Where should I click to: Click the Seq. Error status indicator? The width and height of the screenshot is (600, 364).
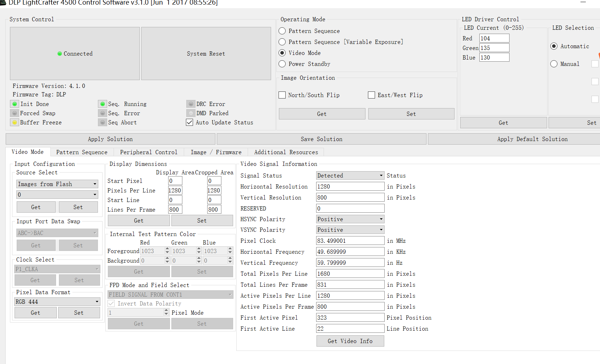(x=103, y=113)
